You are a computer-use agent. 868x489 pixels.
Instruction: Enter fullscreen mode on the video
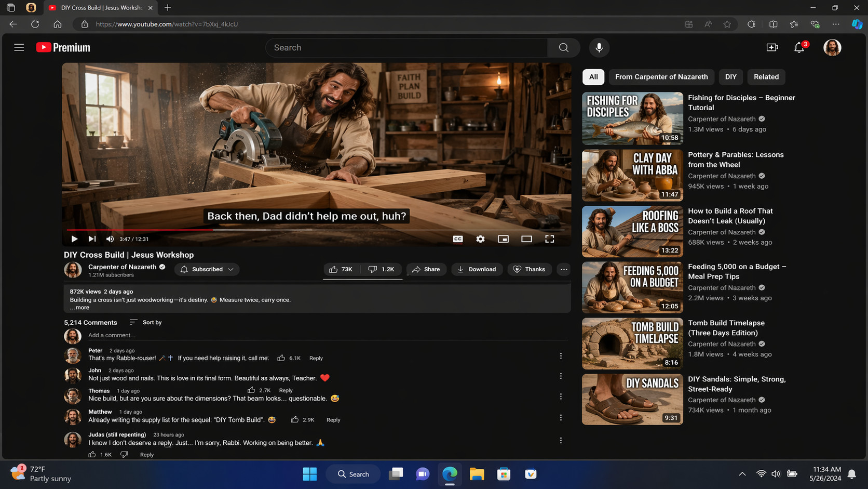pos(549,239)
